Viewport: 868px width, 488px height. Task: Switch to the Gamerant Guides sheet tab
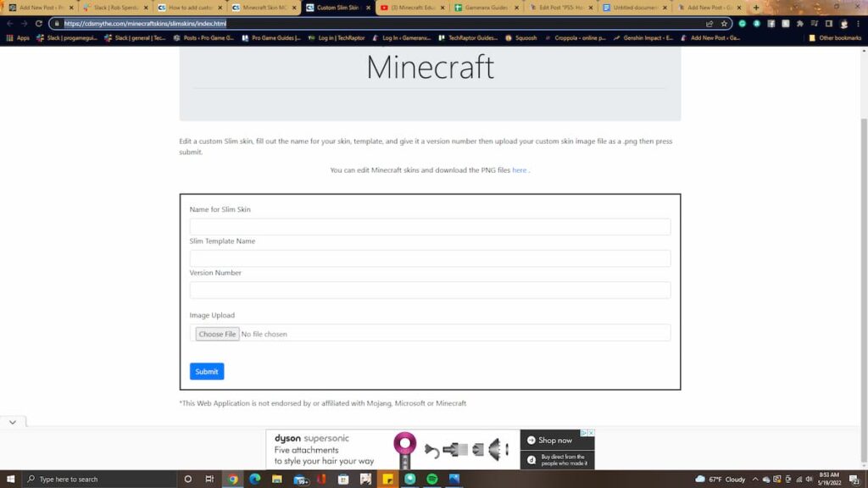[487, 8]
